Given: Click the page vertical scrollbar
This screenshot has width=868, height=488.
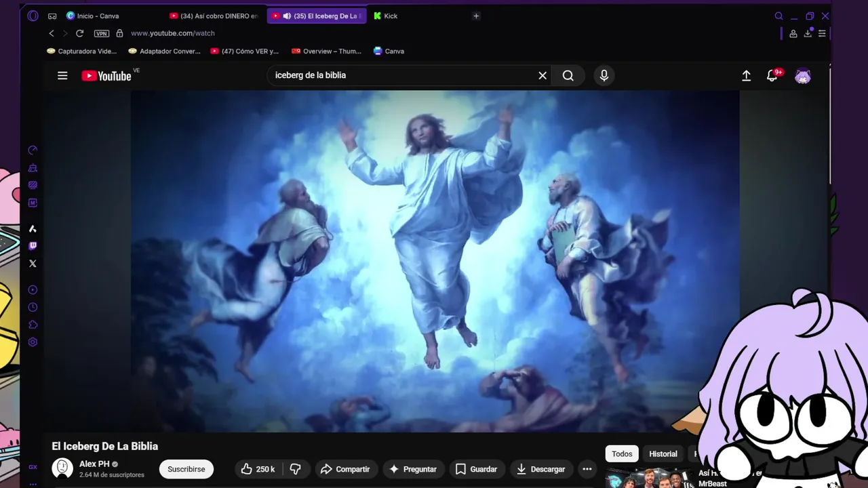Looking at the screenshot, I should (x=831, y=125).
